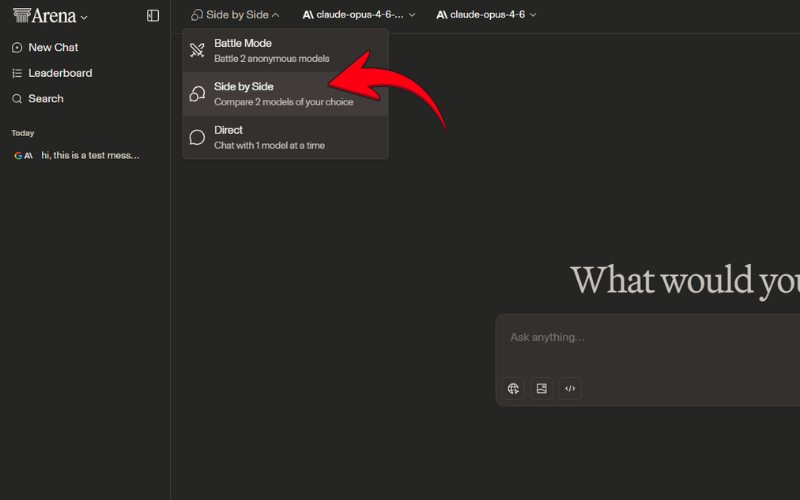Toggle the code button in prompt box

point(570,388)
